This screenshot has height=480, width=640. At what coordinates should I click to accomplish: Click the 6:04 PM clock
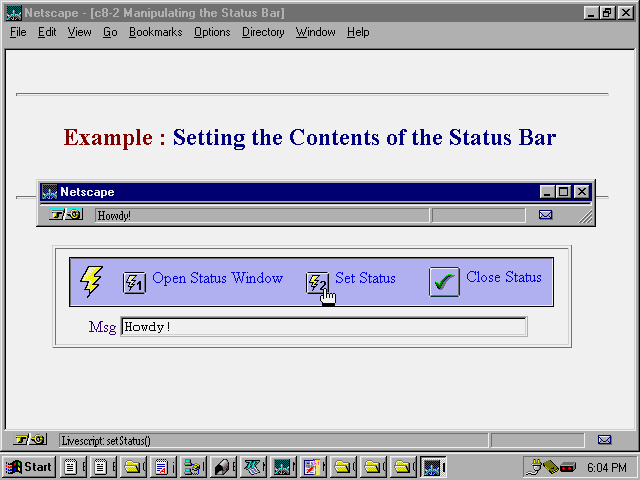click(x=607, y=467)
